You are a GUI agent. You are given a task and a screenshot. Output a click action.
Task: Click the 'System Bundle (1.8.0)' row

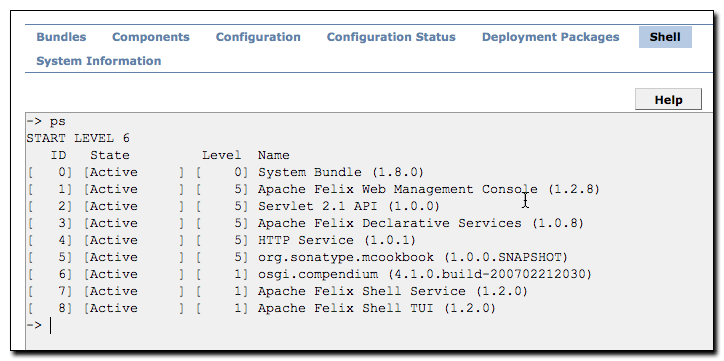[225, 172]
